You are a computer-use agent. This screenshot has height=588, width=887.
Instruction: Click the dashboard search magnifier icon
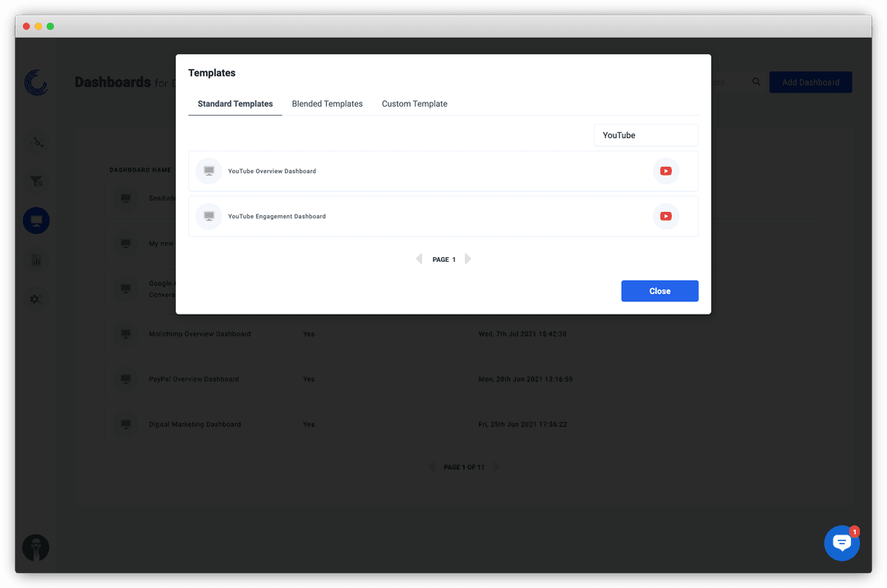point(756,82)
